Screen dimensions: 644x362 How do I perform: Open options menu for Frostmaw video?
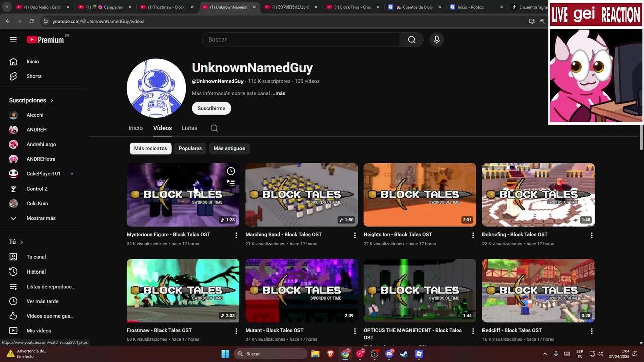236,331
